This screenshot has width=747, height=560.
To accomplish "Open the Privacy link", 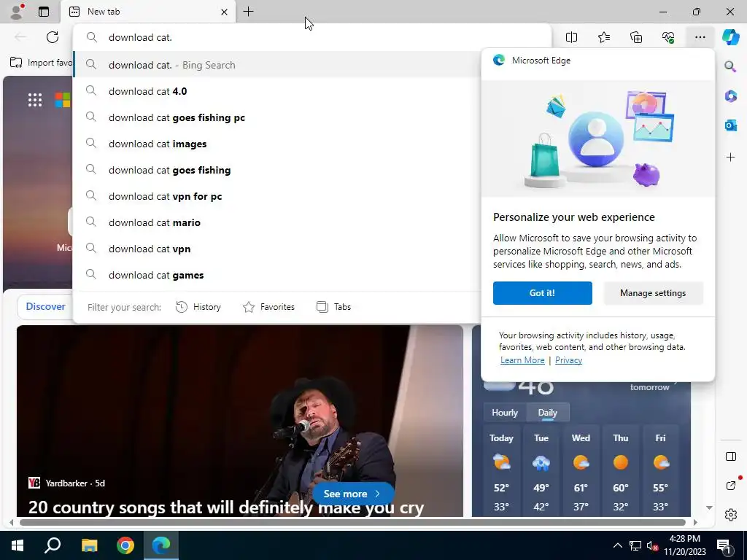I will (x=568, y=360).
